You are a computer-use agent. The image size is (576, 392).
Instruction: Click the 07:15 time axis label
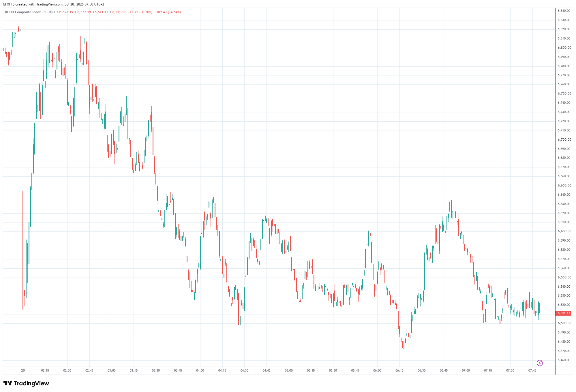tap(488, 371)
